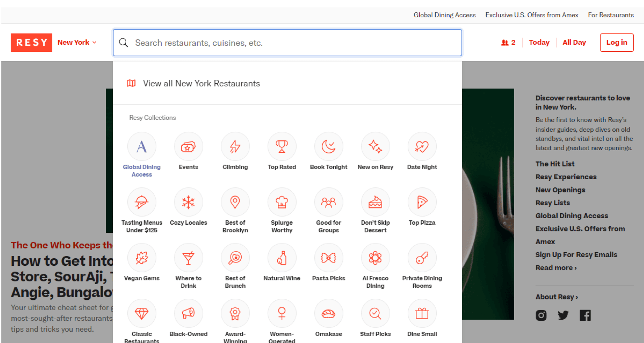The width and height of the screenshot is (644, 343).
Task: Go to New Openings
Action: click(560, 190)
